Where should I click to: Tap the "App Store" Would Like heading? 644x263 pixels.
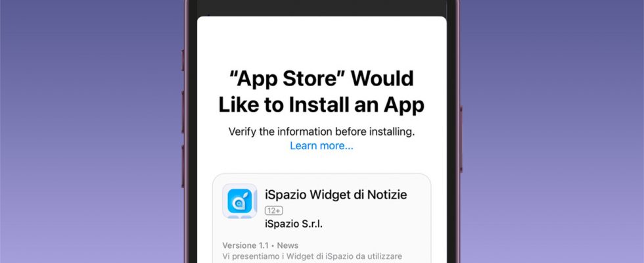pyautogui.click(x=321, y=79)
